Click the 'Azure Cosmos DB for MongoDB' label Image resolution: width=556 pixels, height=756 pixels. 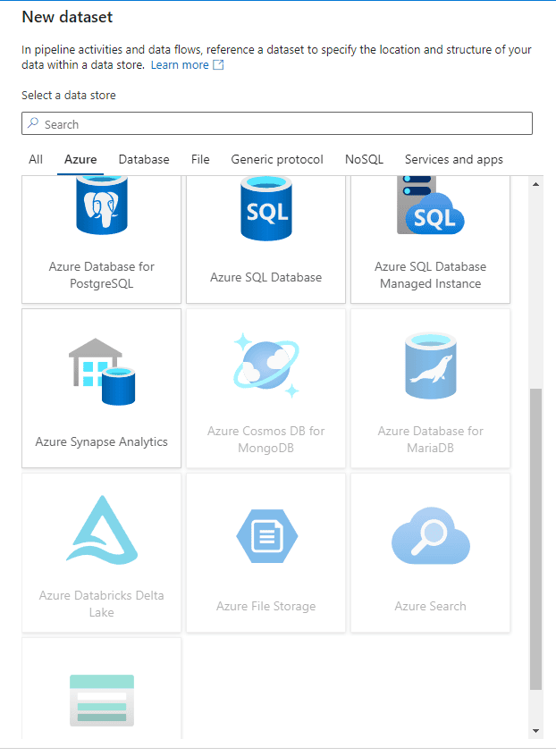266,440
